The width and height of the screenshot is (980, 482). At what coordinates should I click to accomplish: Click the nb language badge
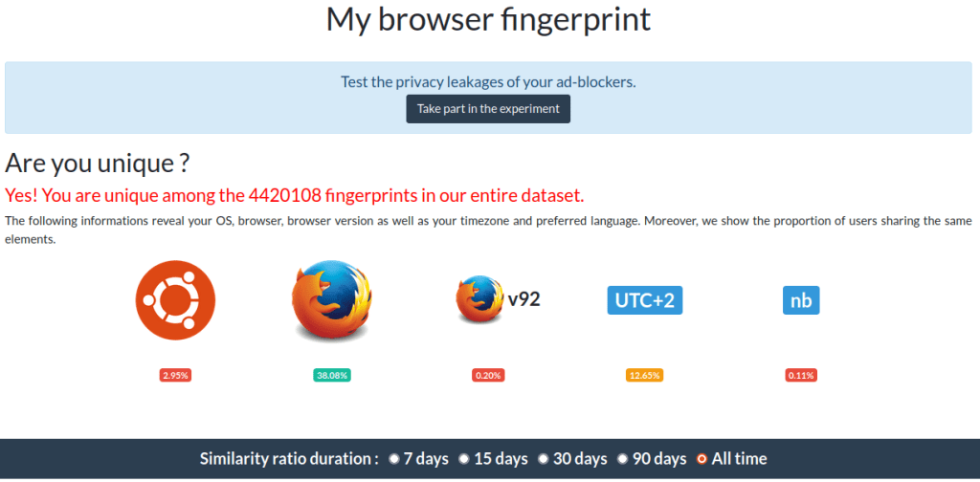coord(801,300)
